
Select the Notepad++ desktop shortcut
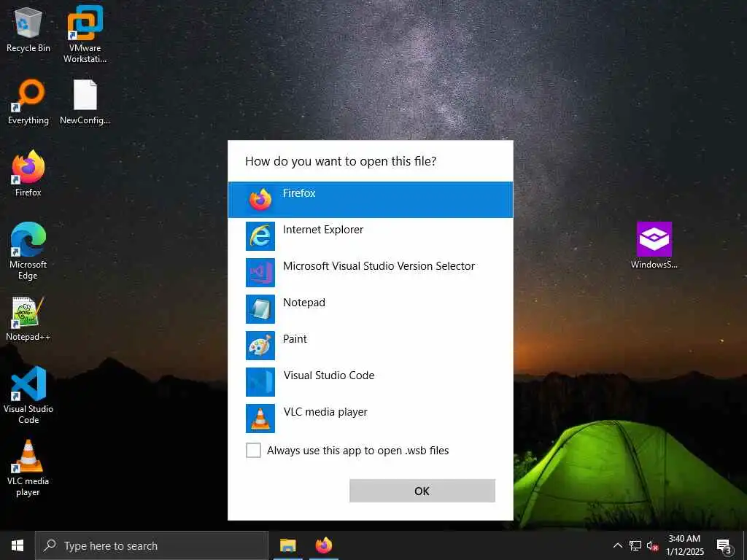28,319
